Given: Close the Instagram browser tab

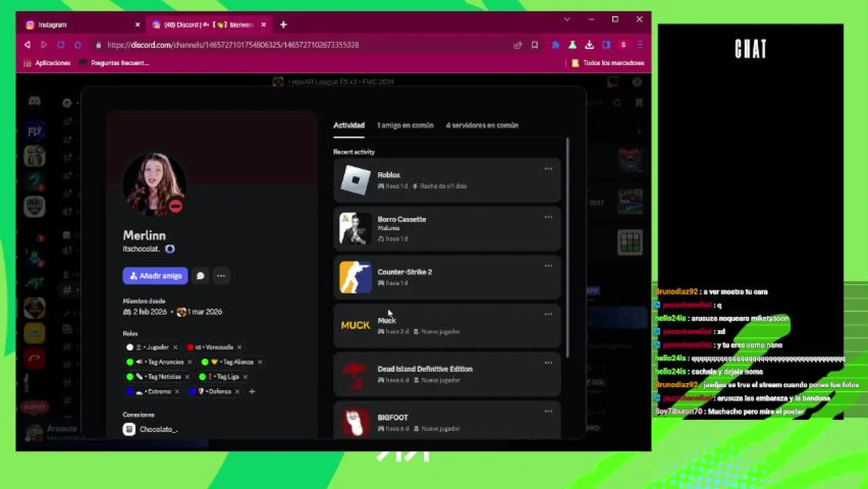Looking at the screenshot, I should coord(137,24).
